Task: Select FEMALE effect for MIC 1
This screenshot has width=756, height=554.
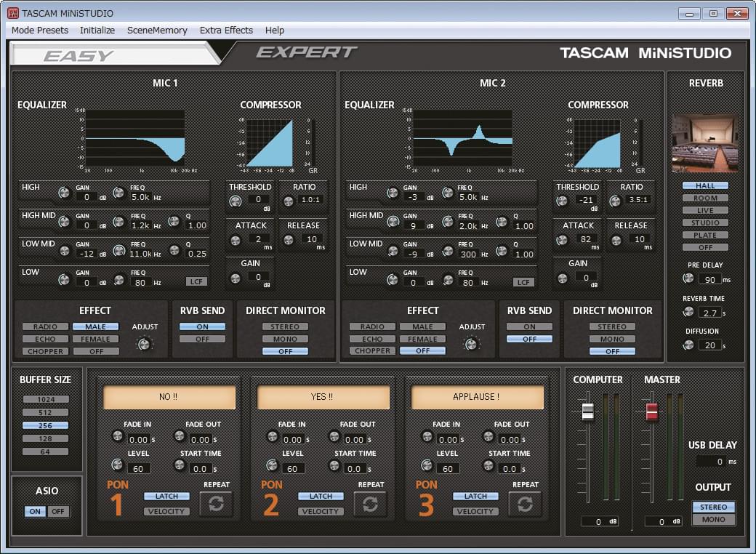Action: pos(95,339)
